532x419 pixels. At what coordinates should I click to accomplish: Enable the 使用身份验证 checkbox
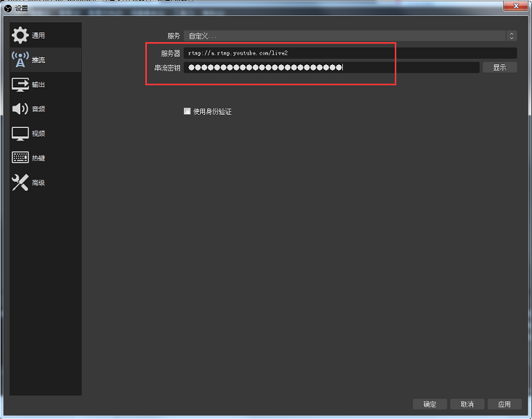(187, 111)
